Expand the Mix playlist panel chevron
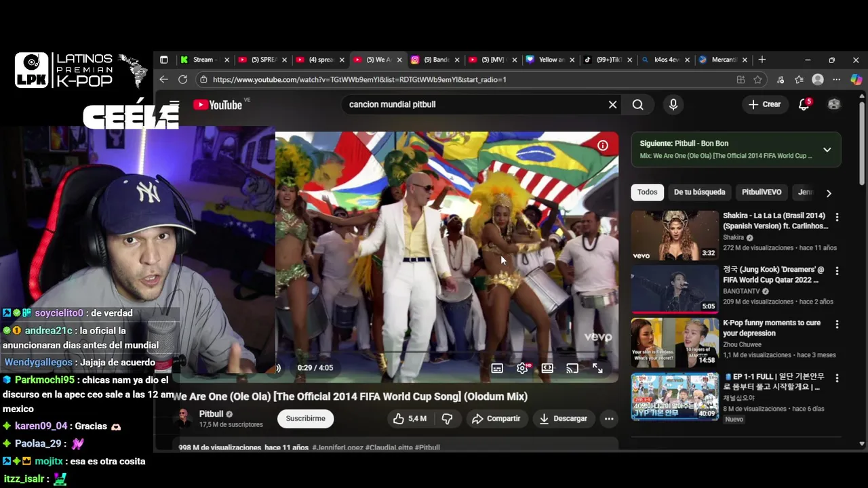Screen dimensions: 868x488 (827, 150)
